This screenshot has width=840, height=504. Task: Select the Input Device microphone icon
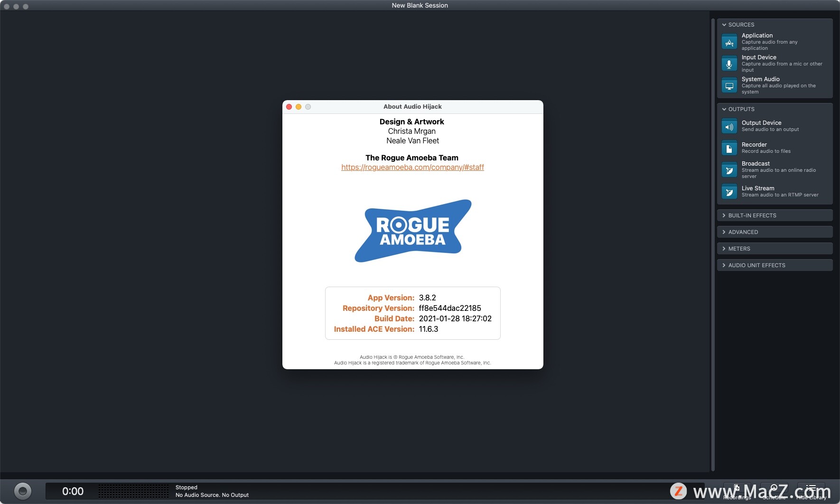(x=729, y=64)
